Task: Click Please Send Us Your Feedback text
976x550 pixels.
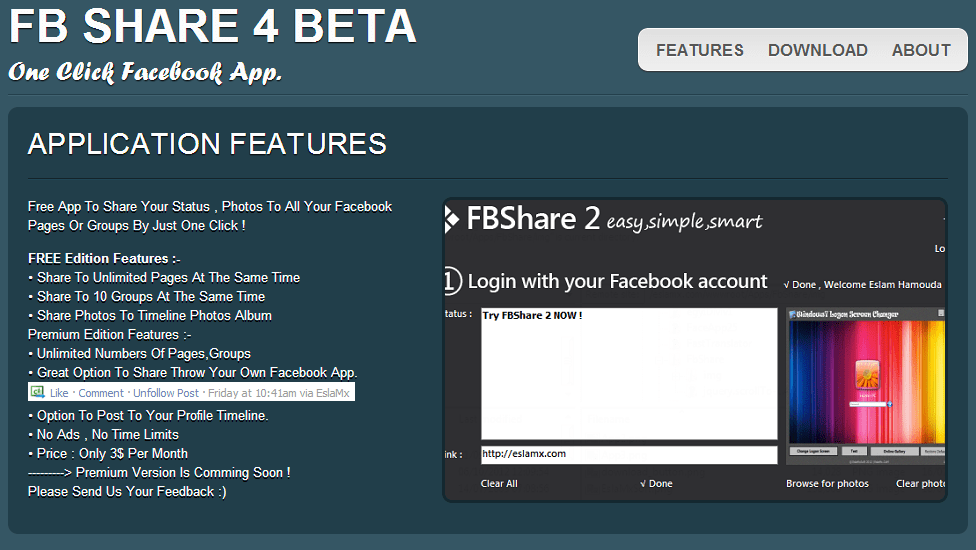Action: [x=127, y=492]
